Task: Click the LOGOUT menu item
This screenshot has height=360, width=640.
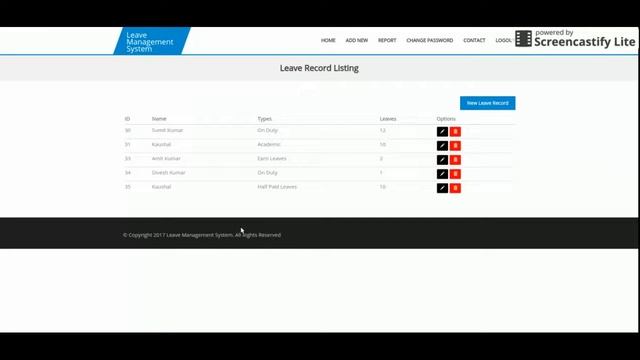Action: (504, 40)
